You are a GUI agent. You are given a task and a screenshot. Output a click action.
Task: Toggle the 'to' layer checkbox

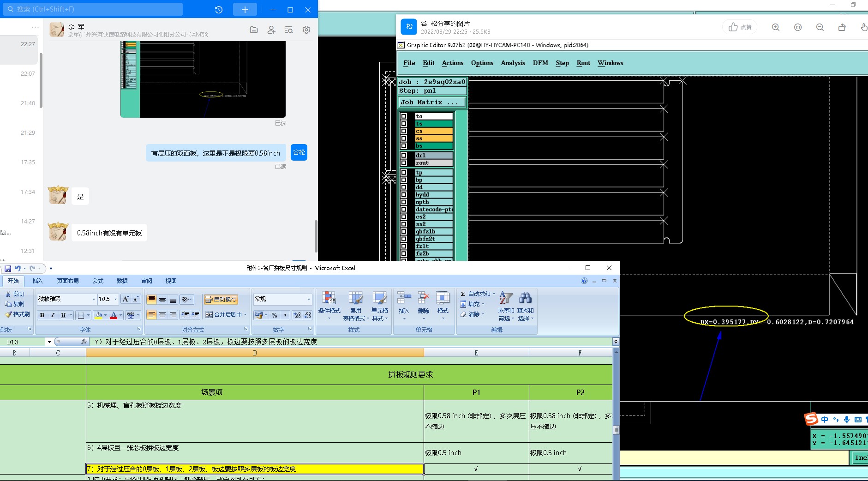(404, 116)
